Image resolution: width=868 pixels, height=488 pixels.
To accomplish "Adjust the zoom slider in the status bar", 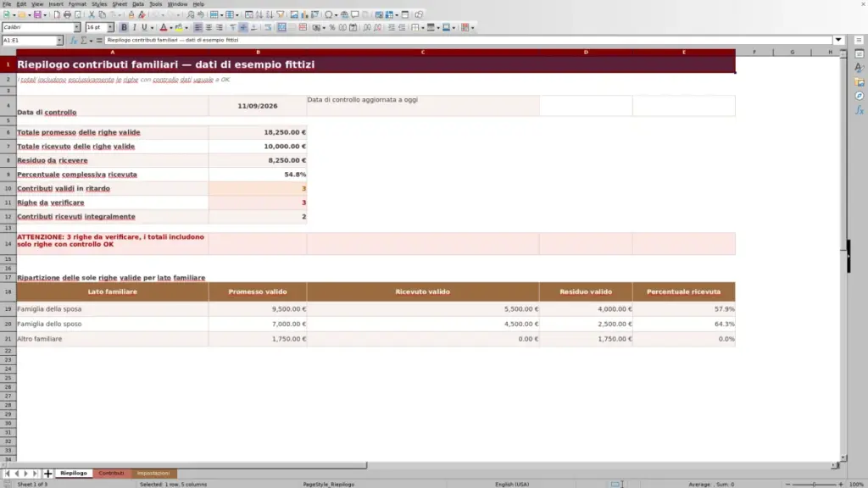I will (815, 484).
